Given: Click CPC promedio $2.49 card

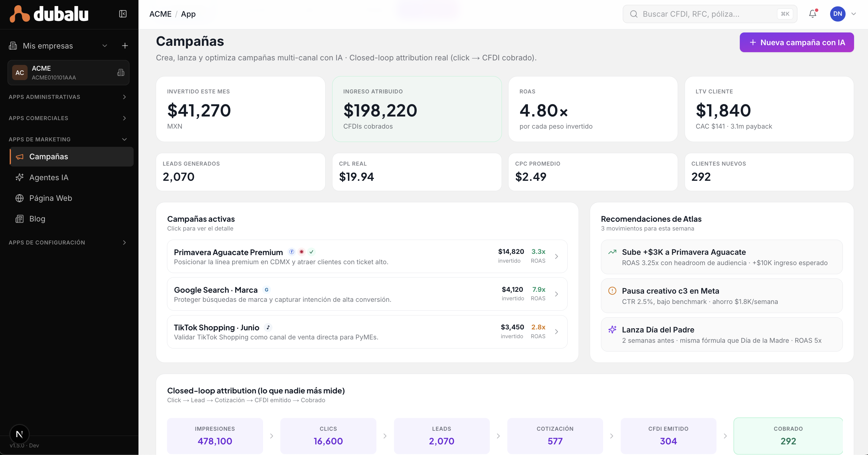Looking at the screenshot, I should [593, 172].
